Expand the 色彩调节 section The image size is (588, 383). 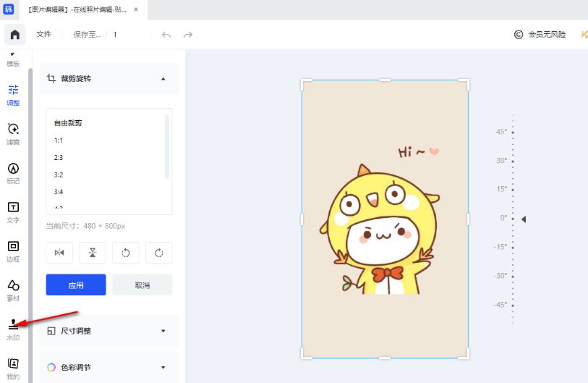pyautogui.click(x=163, y=367)
